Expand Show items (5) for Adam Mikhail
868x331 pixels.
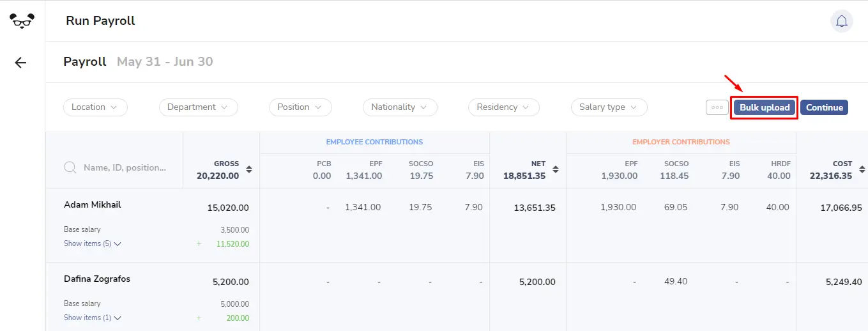tap(93, 243)
